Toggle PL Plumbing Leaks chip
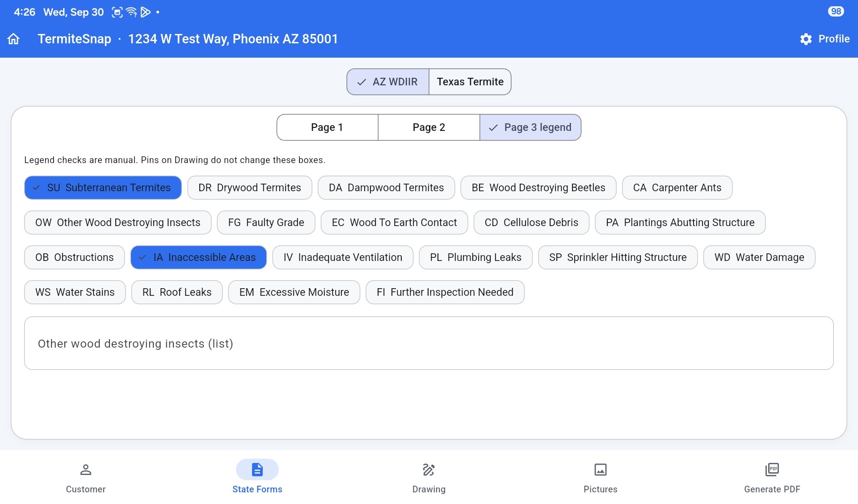Viewport: 858px width, 504px height. pos(476,257)
